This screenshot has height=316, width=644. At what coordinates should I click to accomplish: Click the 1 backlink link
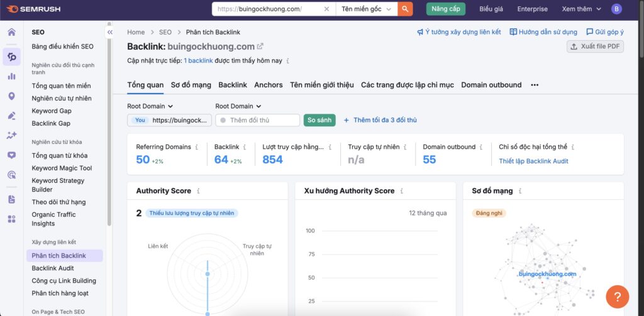tap(198, 61)
